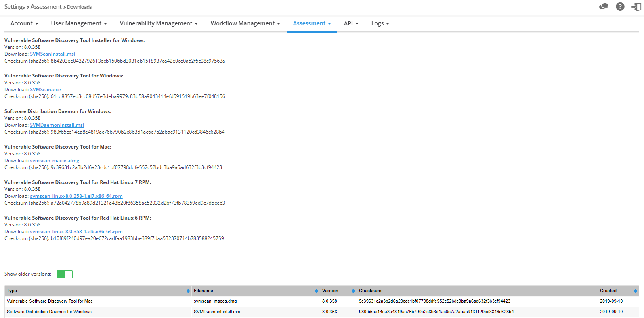
Task: Download the SVMScan.exe file
Action: [45, 90]
